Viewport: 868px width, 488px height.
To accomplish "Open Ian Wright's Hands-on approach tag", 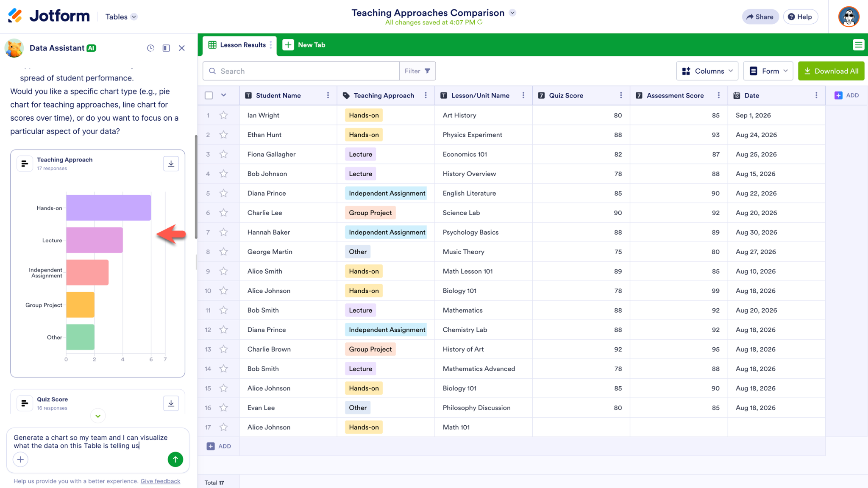I will (x=364, y=115).
